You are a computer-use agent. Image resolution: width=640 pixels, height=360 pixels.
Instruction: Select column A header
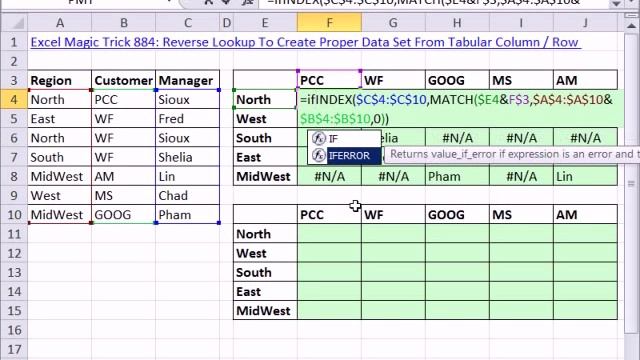click(x=60, y=23)
